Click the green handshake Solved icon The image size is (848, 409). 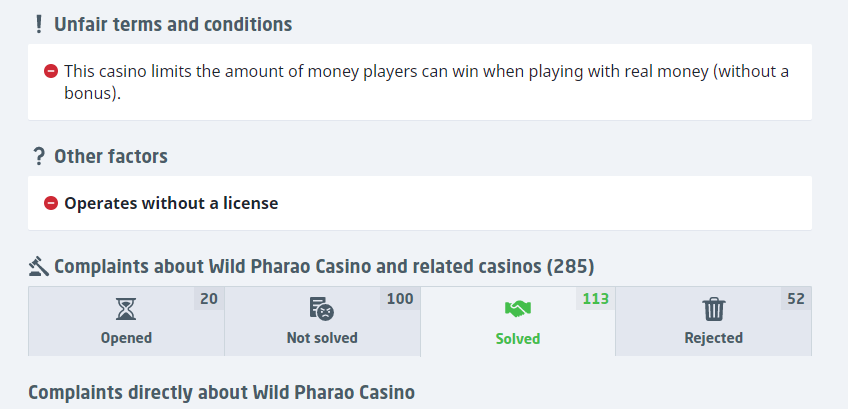[517, 308]
